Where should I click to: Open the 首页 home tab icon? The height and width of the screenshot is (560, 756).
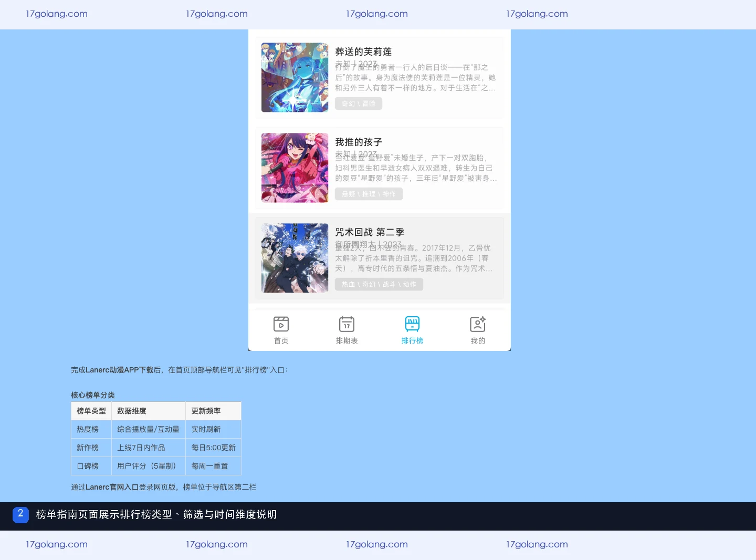tap(281, 324)
